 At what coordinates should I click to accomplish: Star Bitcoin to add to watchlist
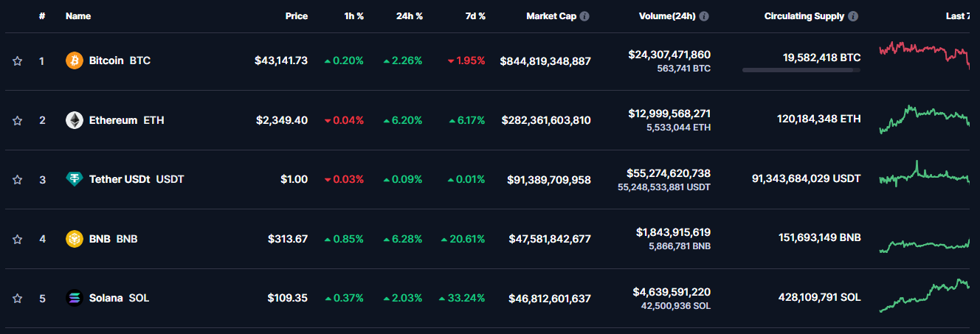[18, 61]
